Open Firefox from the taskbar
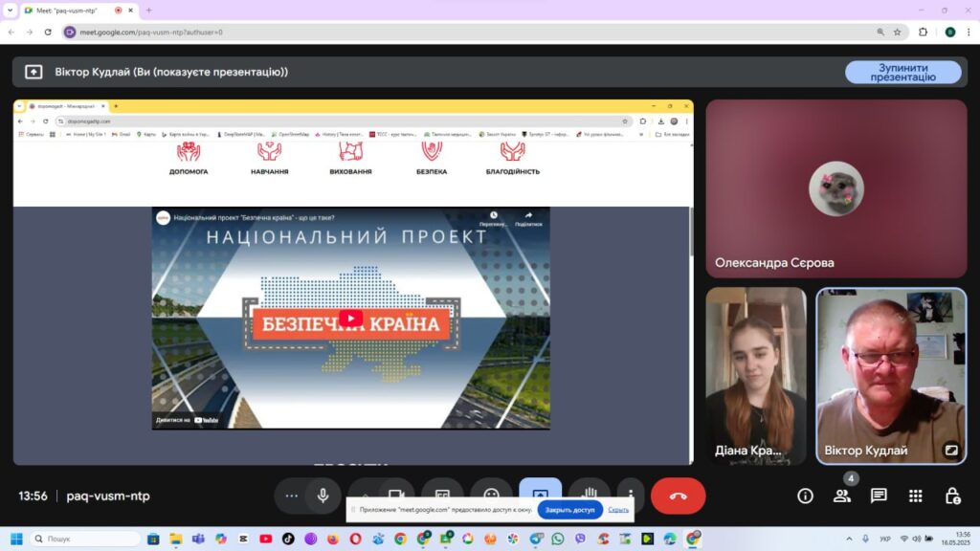 pyautogui.click(x=333, y=539)
